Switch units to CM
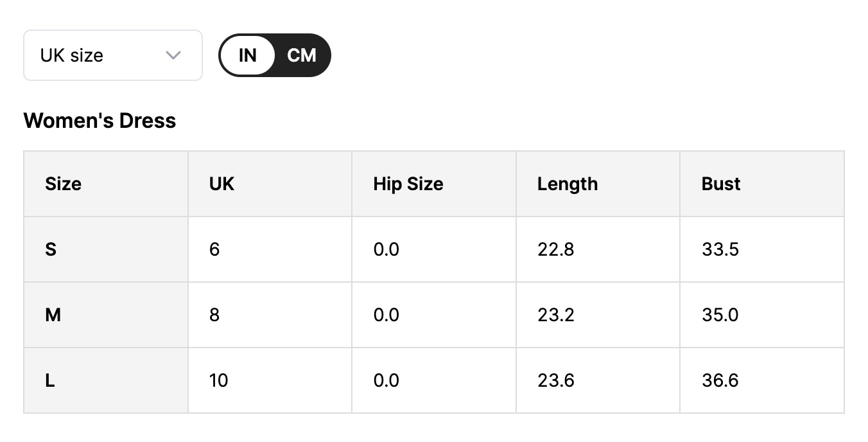The width and height of the screenshot is (868, 442). (302, 55)
